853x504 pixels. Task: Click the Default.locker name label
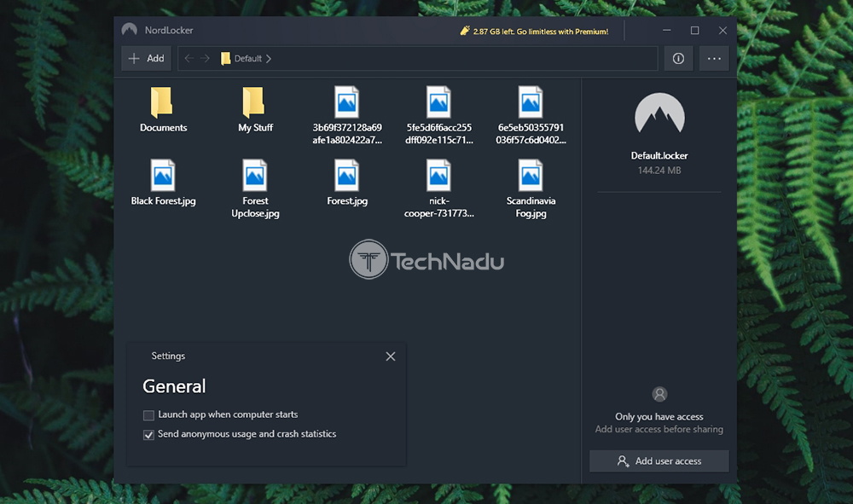coord(659,155)
